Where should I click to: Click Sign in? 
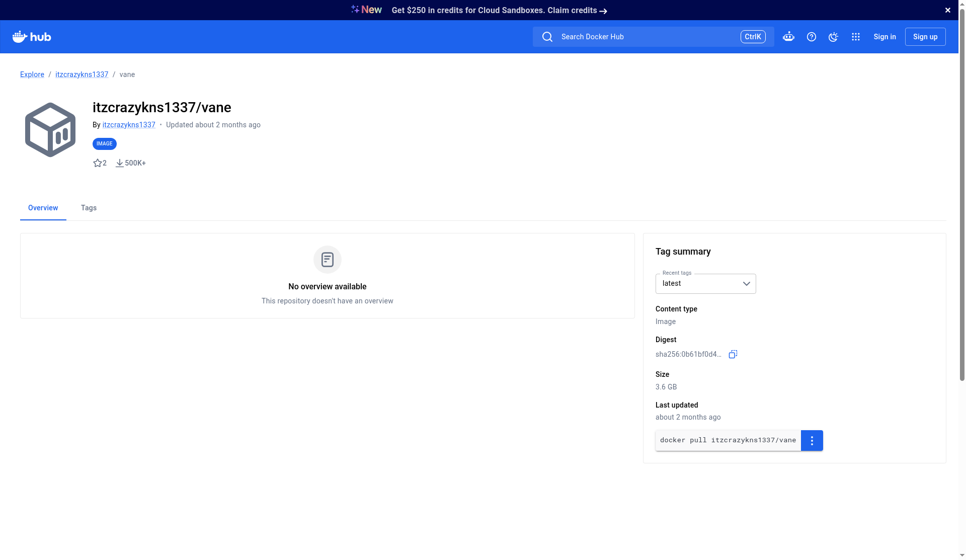(x=885, y=37)
